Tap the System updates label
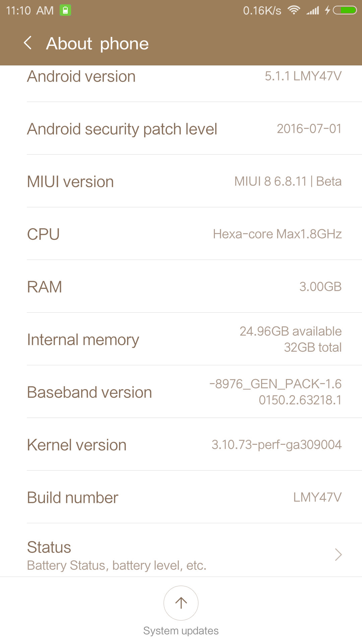 [x=181, y=631]
